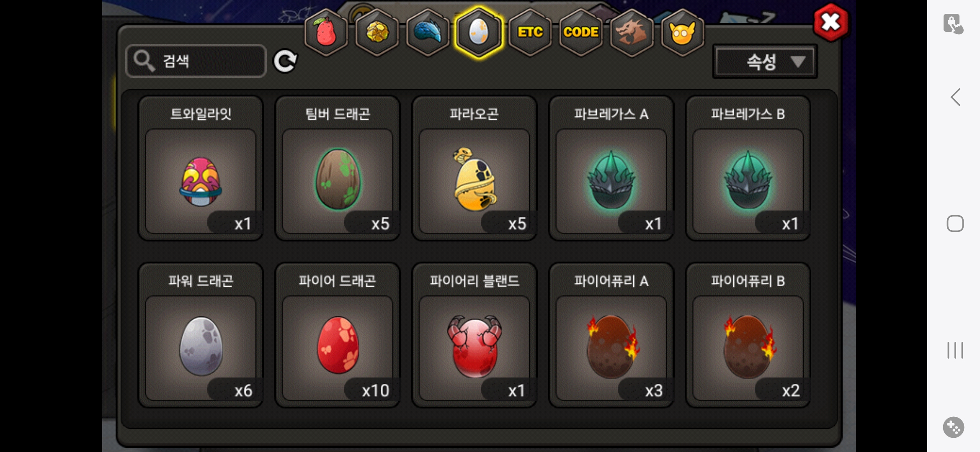The width and height of the screenshot is (980, 452).
Task: Close the inventory with red X
Action: [831, 22]
